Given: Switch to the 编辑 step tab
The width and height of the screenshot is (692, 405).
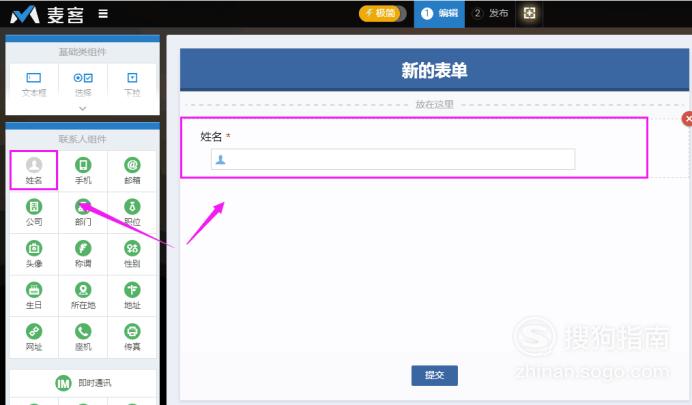Looking at the screenshot, I should point(439,14).
